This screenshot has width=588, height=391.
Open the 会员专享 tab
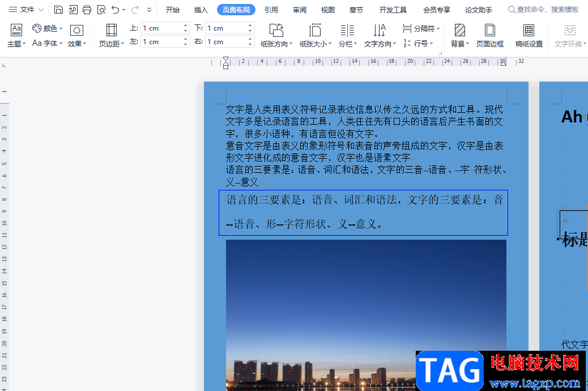coord(437,10)
